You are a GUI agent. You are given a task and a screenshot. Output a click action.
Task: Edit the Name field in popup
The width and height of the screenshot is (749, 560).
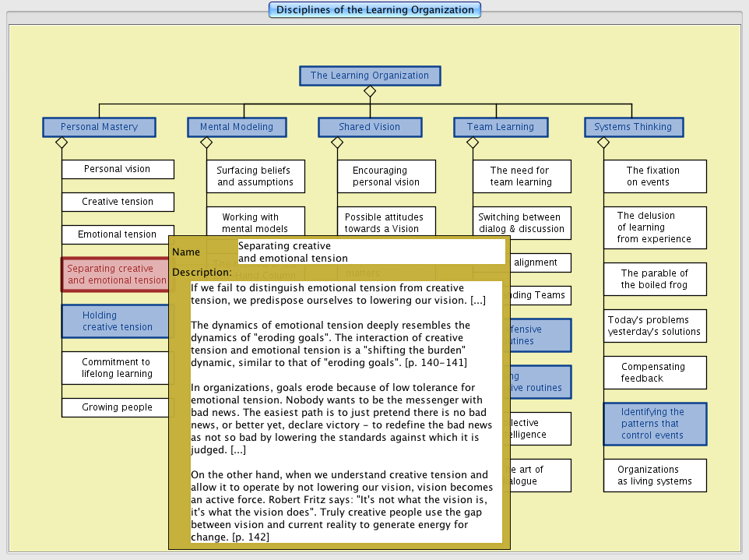coord(371,252)
